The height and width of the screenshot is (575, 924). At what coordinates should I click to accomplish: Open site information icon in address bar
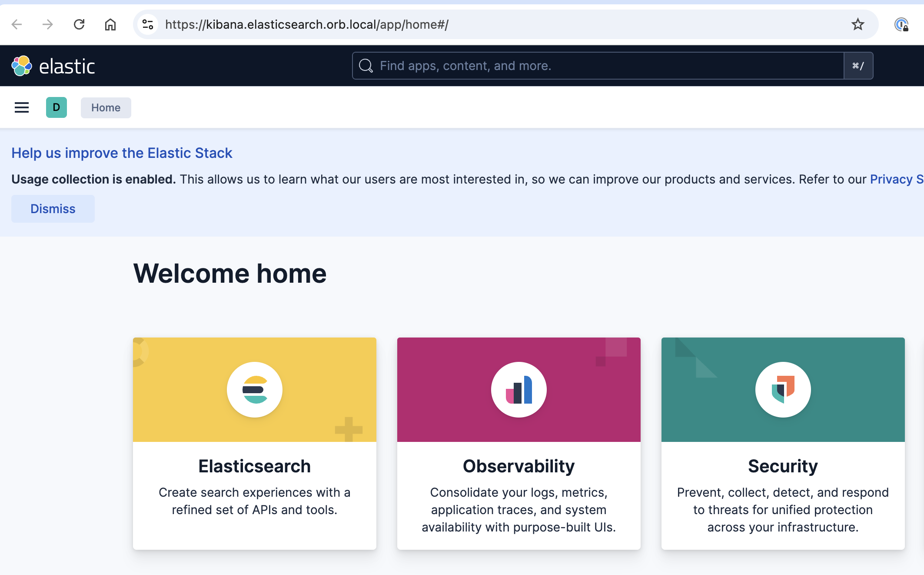pyautogui.click(x=148, y=24)
